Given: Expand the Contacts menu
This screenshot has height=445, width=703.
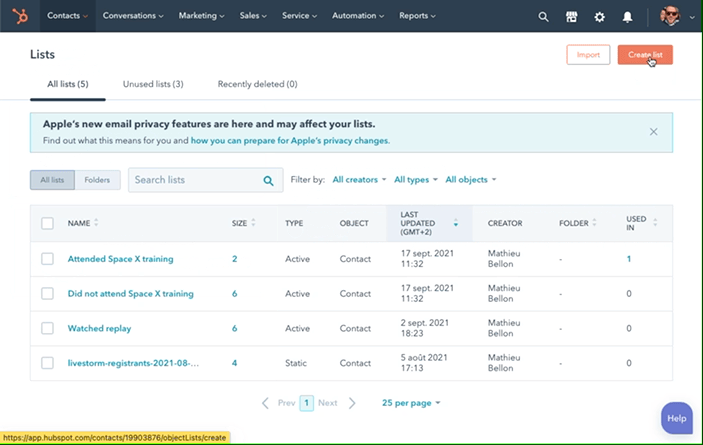Looking at the screenshot, I should [67, 16].
